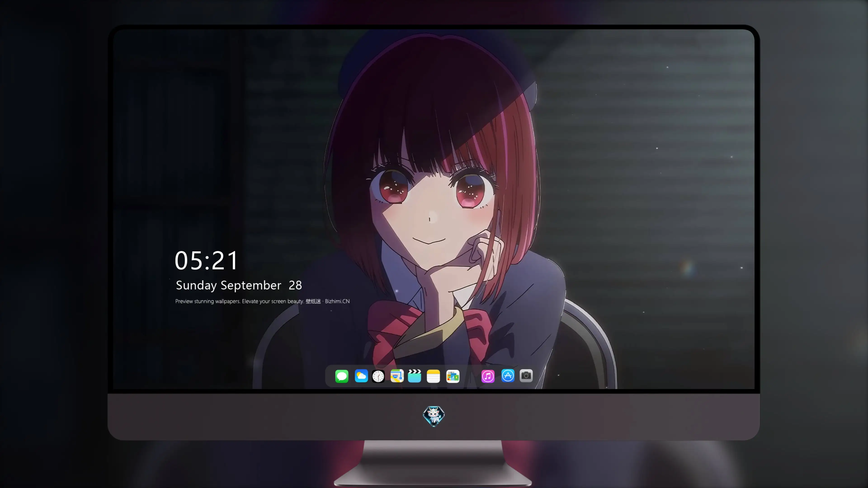The height and width of the screenshot is (488, 868).
Task: Launch the Maps app from the dock
Action: (x=397, y=376)
